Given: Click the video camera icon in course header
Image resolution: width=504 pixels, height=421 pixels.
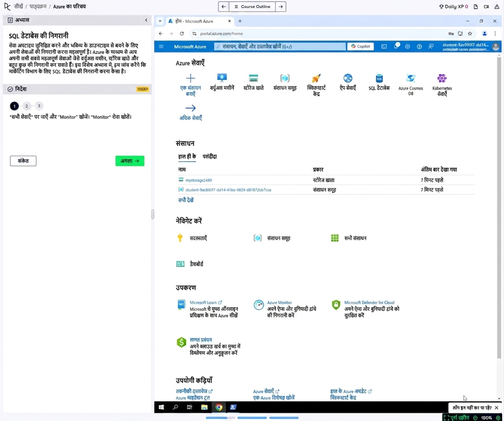Looking at the screenshot, I should (486, 6).
